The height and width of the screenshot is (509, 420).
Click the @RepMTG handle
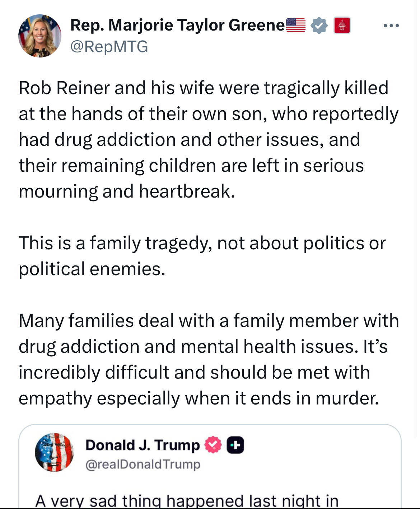coord(109,47)
